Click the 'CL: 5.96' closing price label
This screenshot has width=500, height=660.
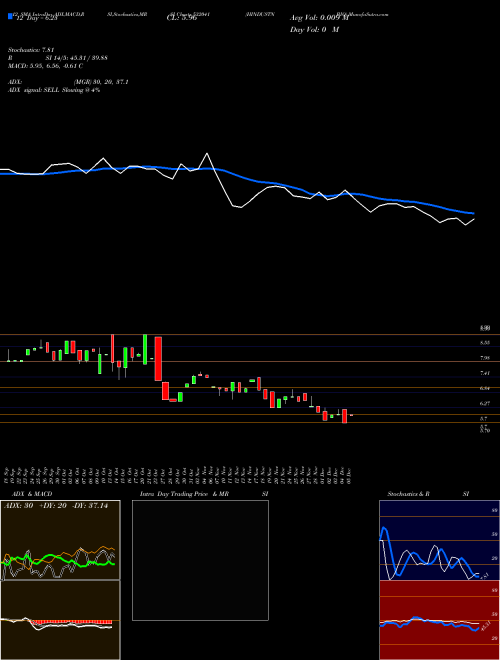coord(181,18)
